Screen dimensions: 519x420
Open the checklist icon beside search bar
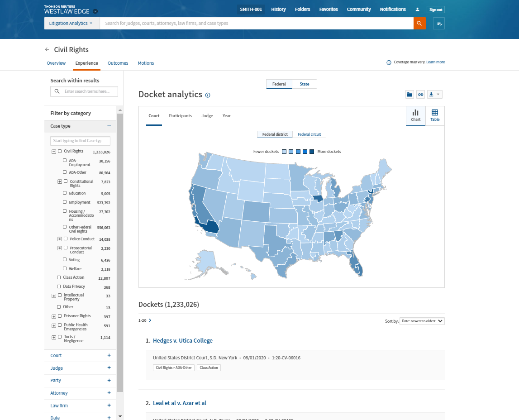point(439,24)
